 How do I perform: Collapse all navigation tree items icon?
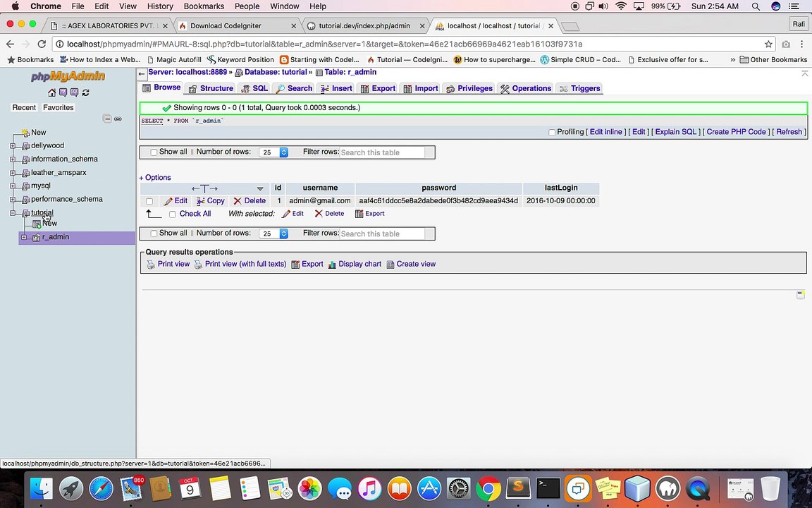click(x=107, y=119)
